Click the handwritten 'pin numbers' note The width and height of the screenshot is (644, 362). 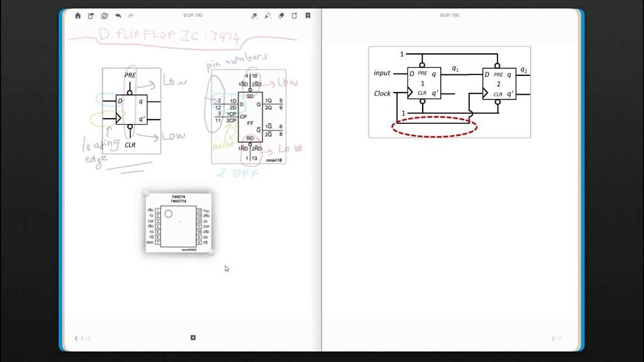pos(237,62)
